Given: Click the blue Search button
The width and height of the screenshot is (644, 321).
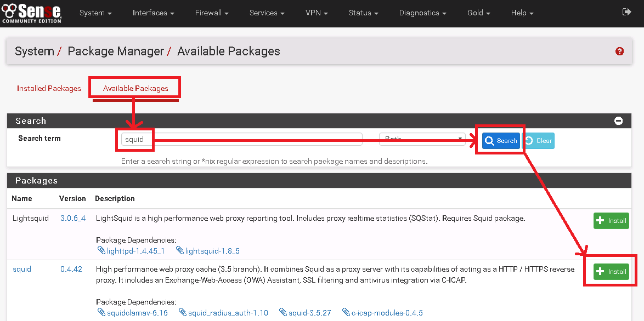Looking at the screenshot, I should point(501,141).
